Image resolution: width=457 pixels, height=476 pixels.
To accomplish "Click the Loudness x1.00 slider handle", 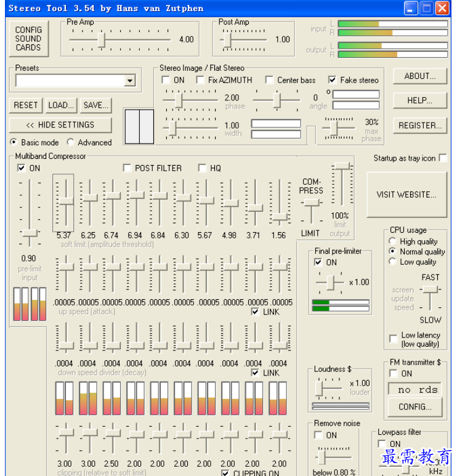I will (319, 389).
